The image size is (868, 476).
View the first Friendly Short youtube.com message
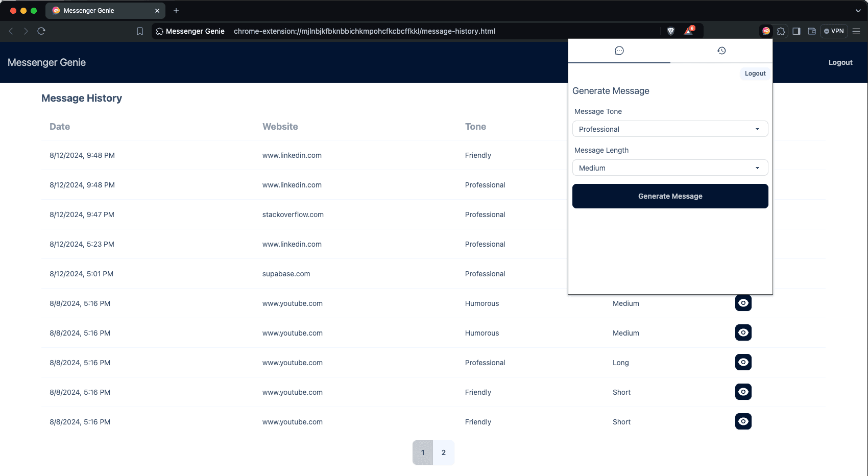(x=743, y=392)
